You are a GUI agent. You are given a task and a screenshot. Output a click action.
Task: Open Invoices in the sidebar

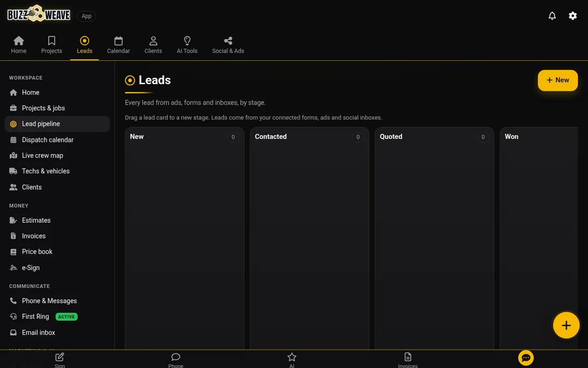(57, 236)
